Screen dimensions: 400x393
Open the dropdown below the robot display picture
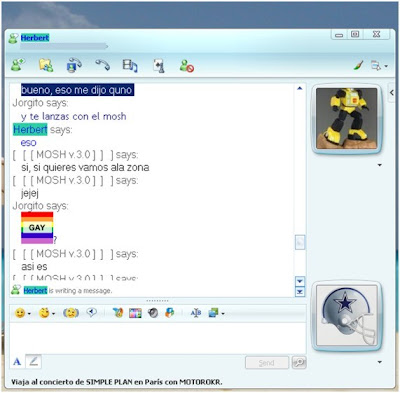click(379, 165)
